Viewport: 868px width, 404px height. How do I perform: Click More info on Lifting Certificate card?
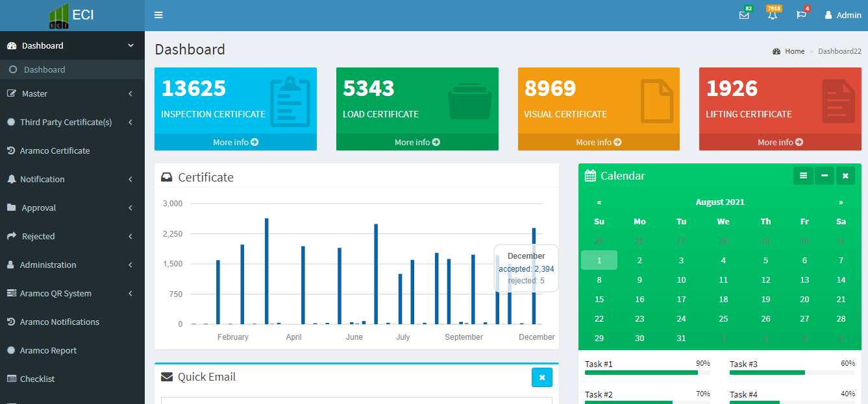pyautogui.click(x=780, y=142)
